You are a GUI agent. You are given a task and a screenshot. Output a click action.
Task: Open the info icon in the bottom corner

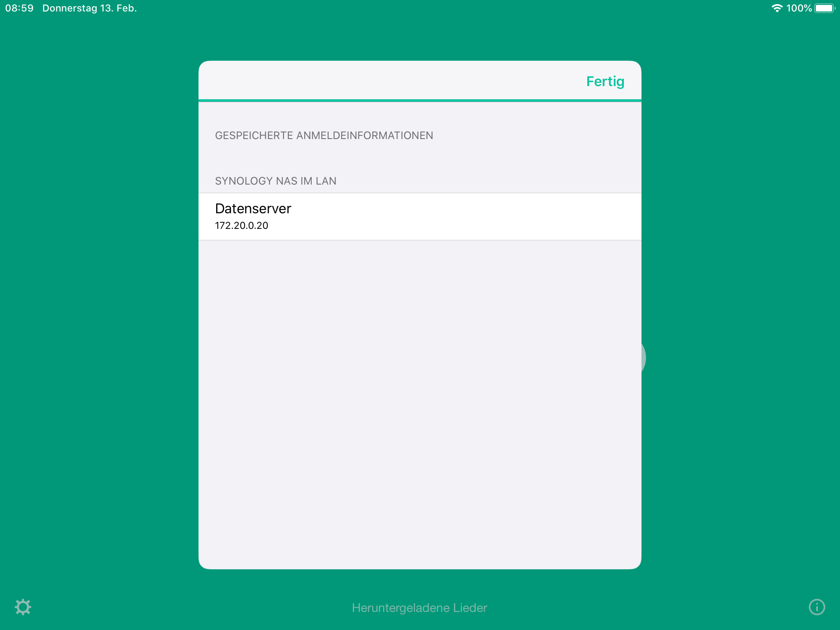[x=817, y=607]
